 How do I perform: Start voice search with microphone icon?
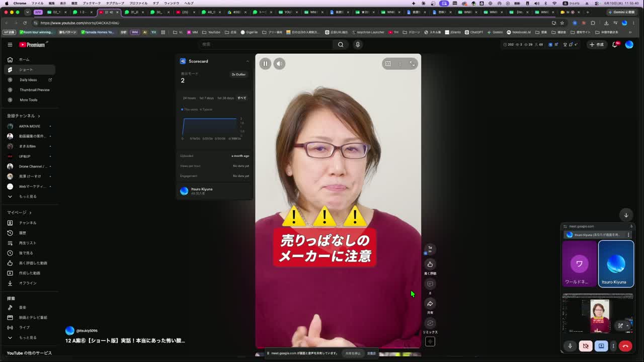(x=358, y=44)
